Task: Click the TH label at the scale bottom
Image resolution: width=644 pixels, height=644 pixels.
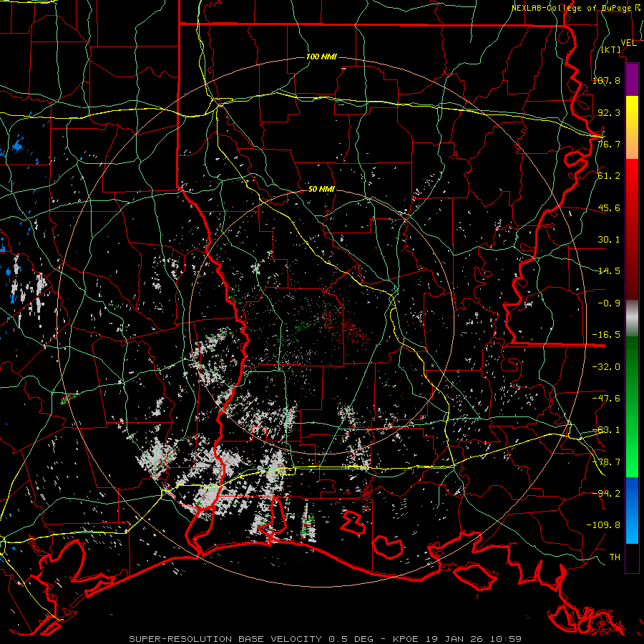Action: tap(615, 557)
